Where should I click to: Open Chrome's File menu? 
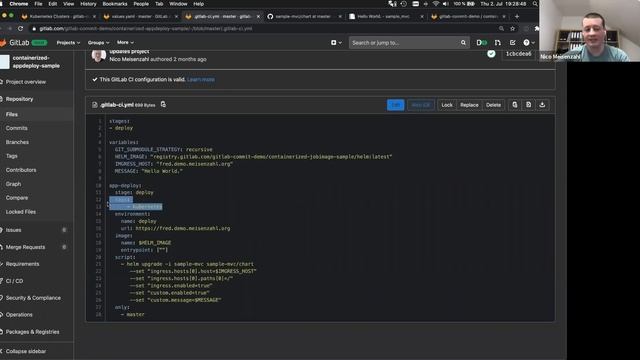pos(38,4)
